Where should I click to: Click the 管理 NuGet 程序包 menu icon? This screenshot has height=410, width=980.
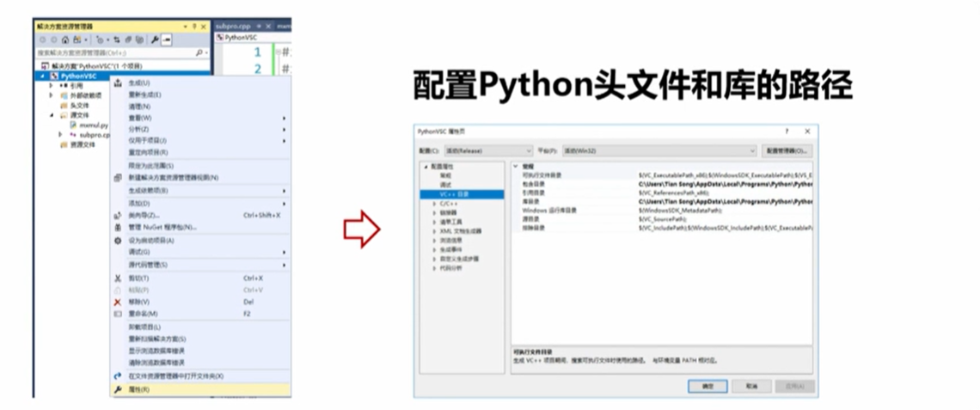(x=118, y=228)
